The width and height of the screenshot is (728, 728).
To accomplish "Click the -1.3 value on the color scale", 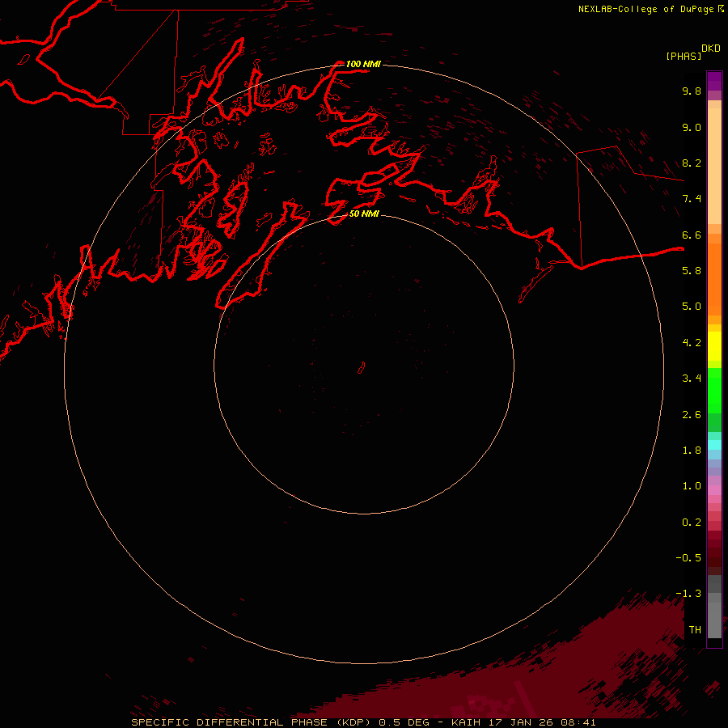I will pos(688,594).
